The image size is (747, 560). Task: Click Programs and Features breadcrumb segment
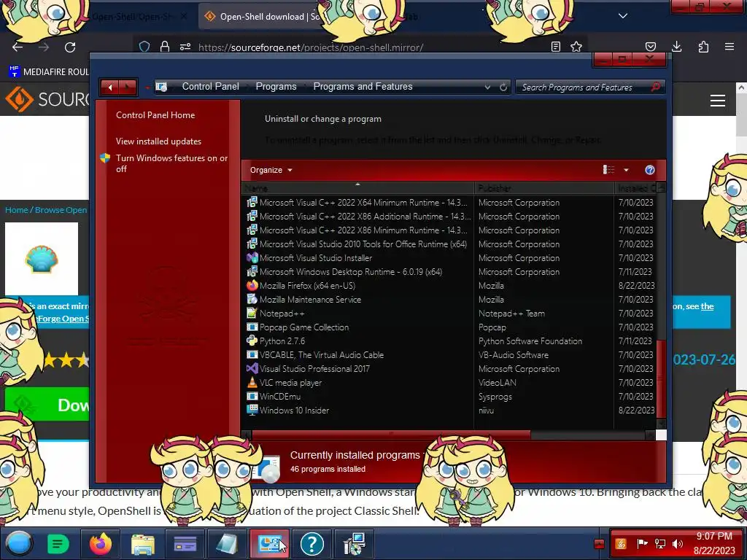coord(363,86)
